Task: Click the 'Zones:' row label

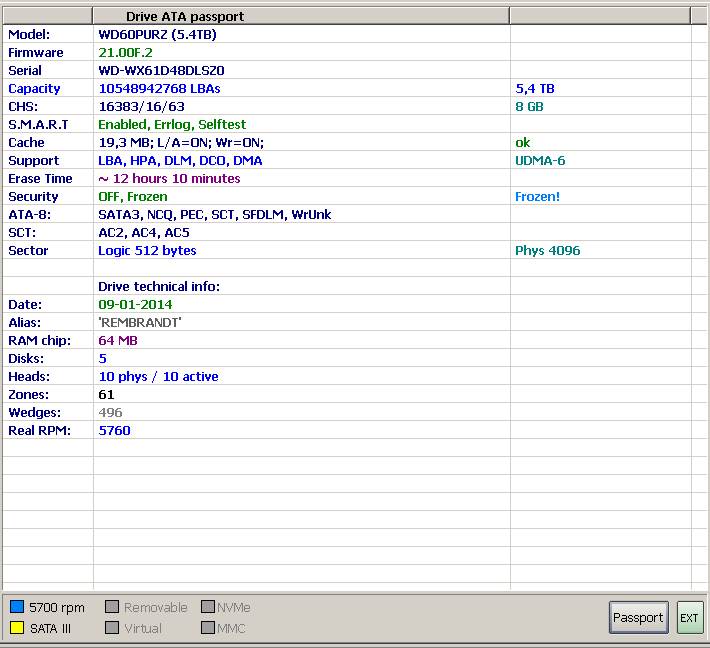Action: click(29, 395)
